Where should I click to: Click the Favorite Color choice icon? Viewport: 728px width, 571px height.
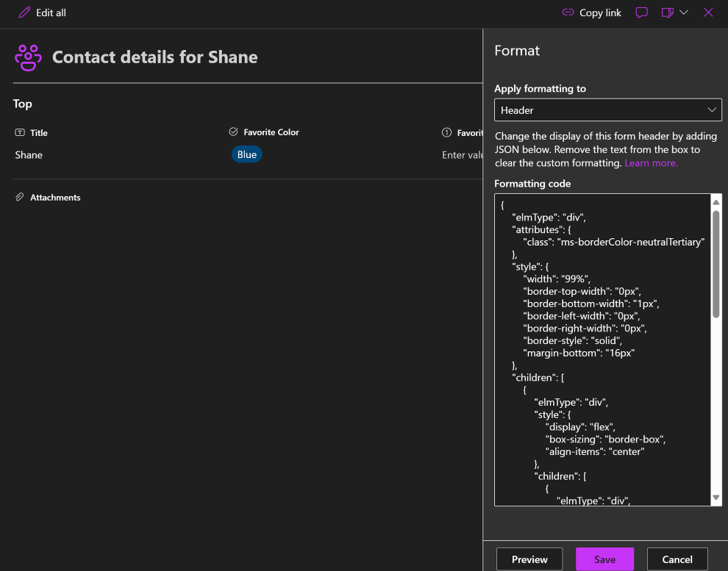[234, 132]
